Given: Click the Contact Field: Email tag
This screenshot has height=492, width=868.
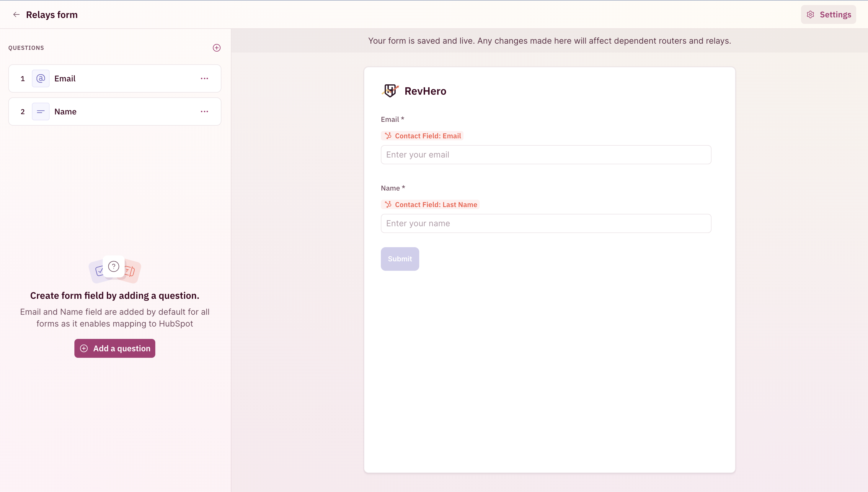Looking at the screenshot, I should pyautogui.click(x=422, y=136).
